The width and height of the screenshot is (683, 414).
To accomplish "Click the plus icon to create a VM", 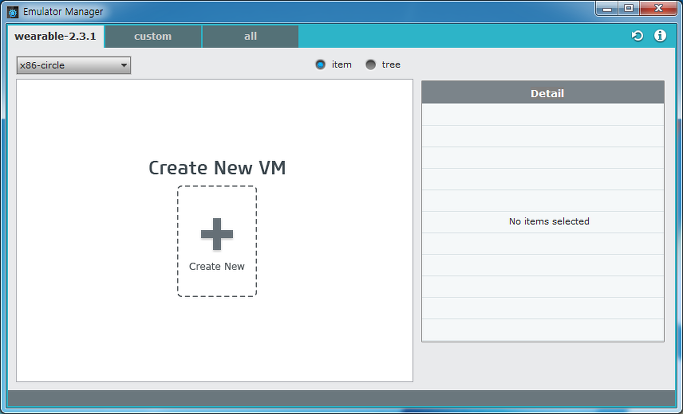I will pos(217,234).
